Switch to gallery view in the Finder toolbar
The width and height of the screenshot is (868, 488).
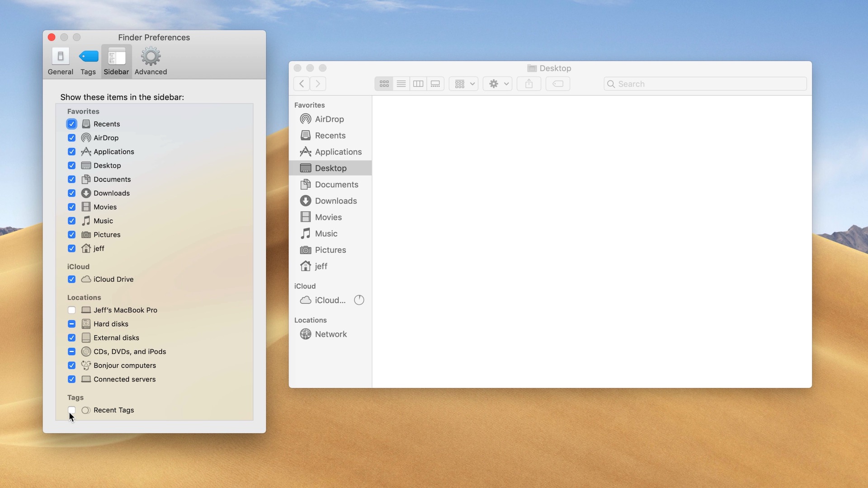435,83
